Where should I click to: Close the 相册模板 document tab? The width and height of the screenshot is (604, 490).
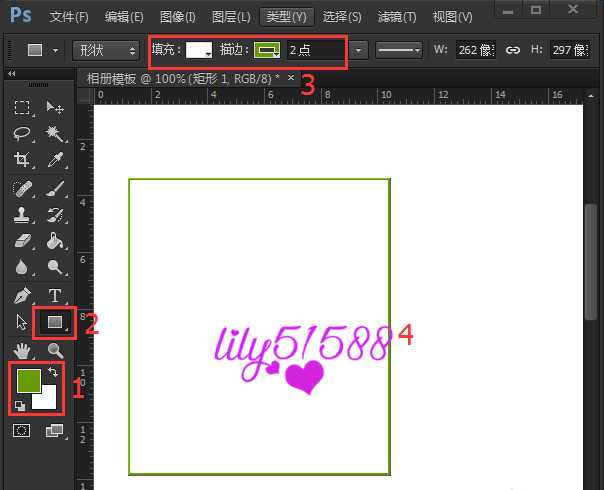(x=291, y=78)
